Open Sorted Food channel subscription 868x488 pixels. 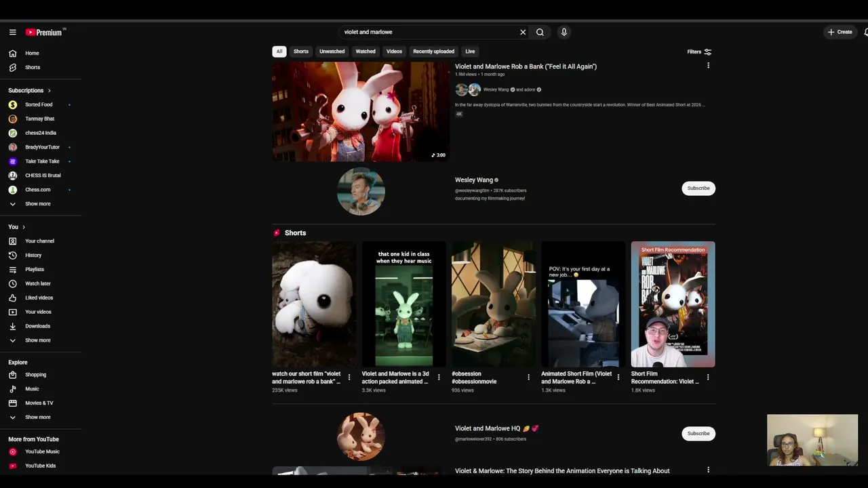point(41,104)
